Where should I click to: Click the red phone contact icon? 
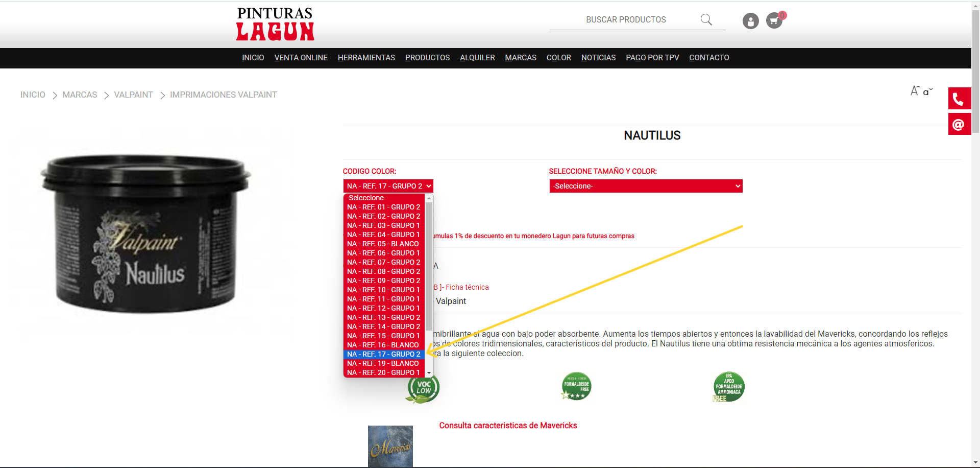click(959, 99)
